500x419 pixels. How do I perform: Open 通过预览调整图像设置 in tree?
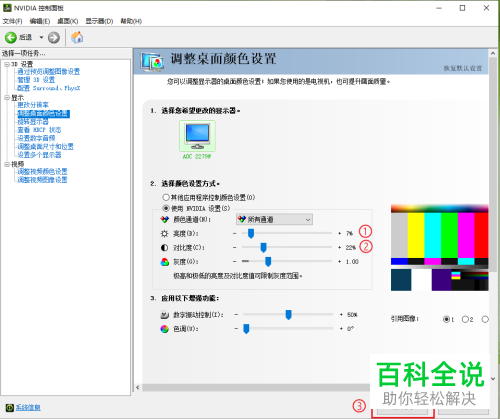click(49, 72)
